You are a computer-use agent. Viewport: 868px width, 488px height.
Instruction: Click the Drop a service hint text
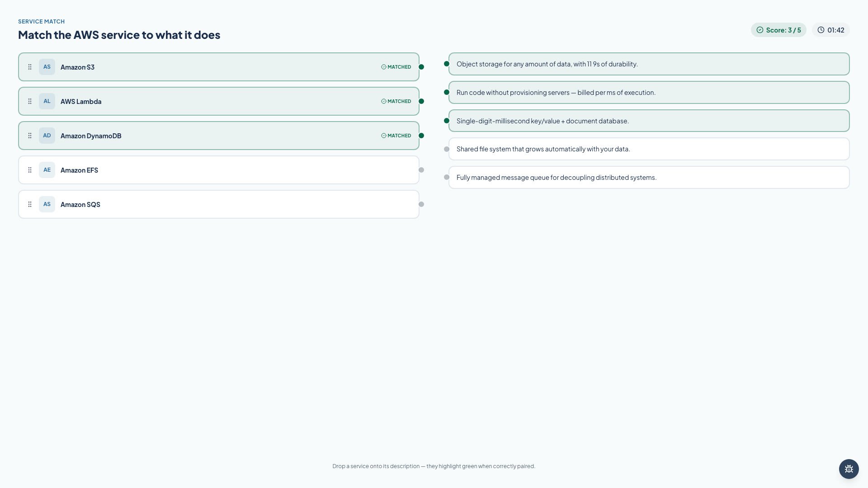tap(434, 466)
